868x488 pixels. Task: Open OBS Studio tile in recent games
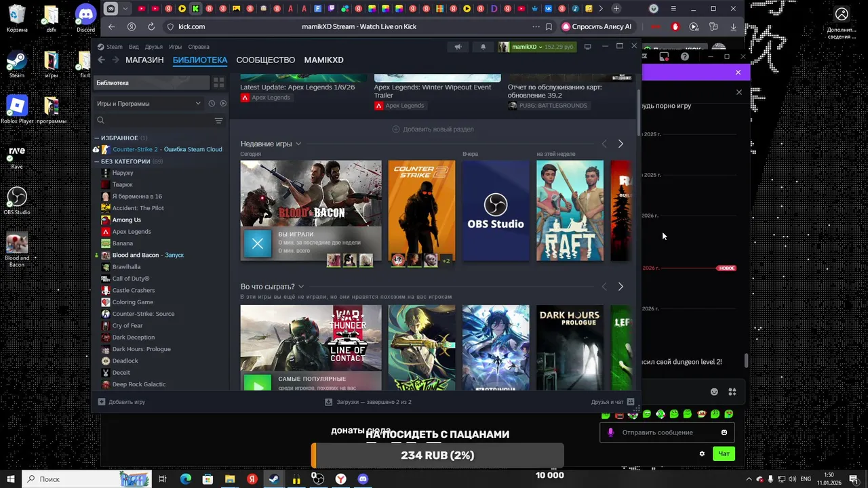point(495,210)
